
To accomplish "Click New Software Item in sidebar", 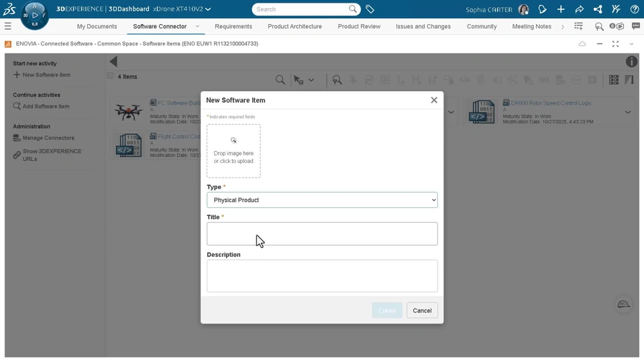I will tap(42, 74).
